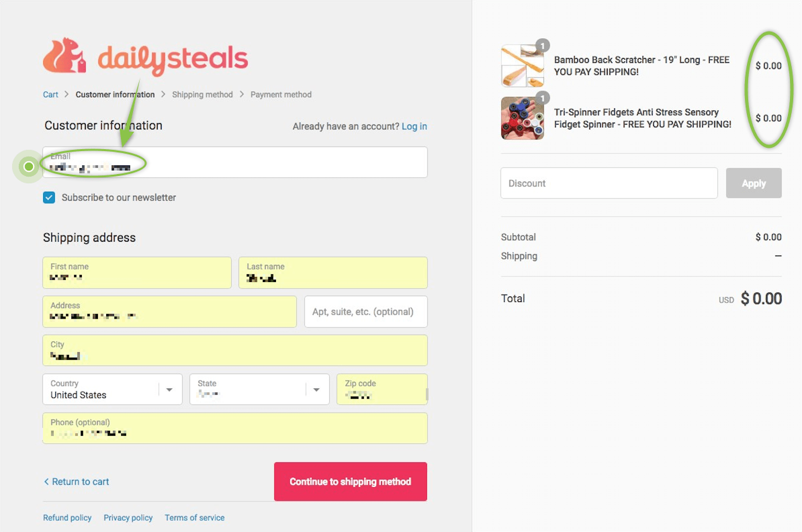Click the dailysteals wordmark

pos(173,59)
